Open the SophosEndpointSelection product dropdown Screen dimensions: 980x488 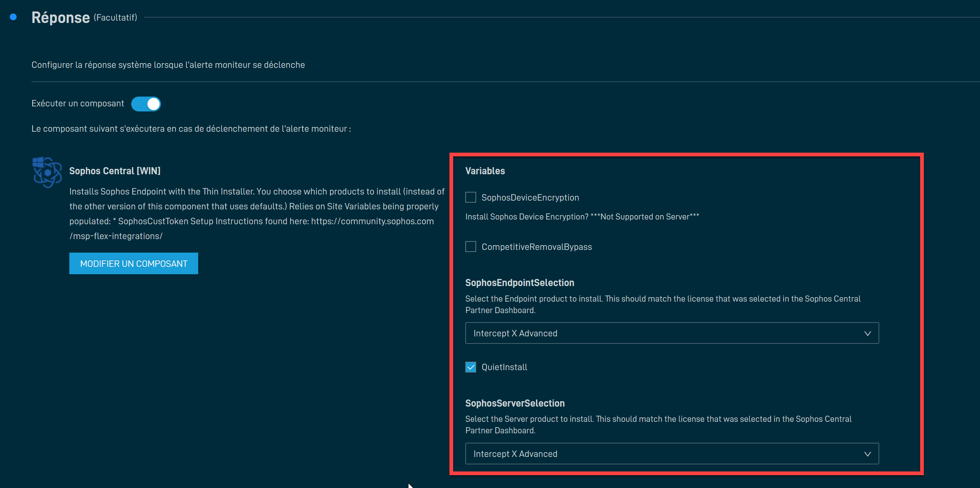pos(672,333)
